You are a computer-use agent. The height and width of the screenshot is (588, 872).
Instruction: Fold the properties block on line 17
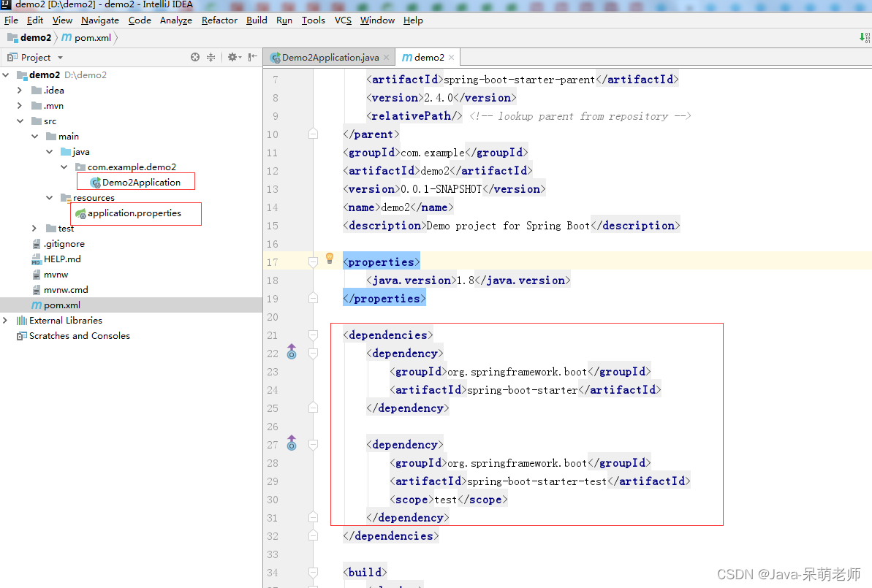[313, 261]
